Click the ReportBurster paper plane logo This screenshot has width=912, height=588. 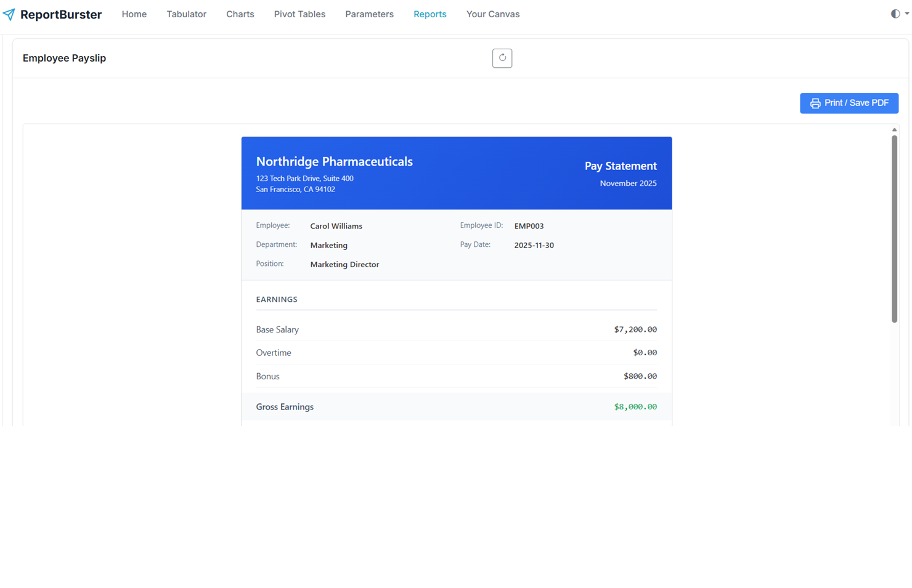[x=9, y=14]
